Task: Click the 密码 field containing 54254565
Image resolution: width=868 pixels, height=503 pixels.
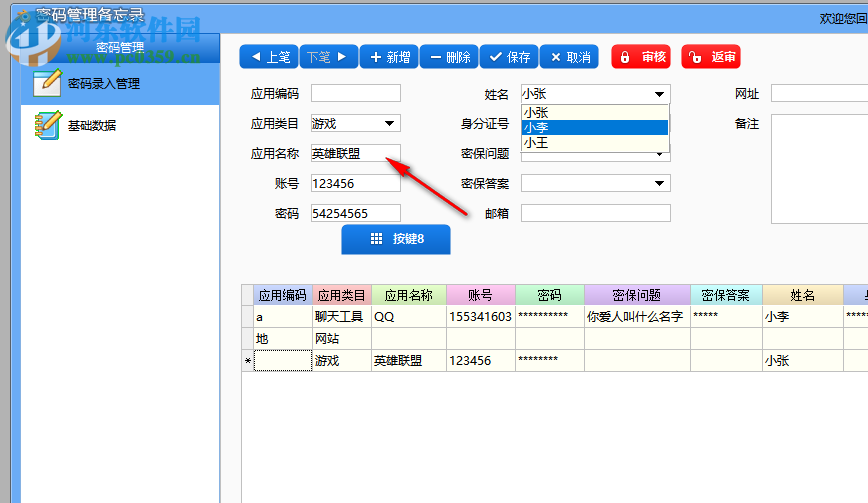Action: 355,213
